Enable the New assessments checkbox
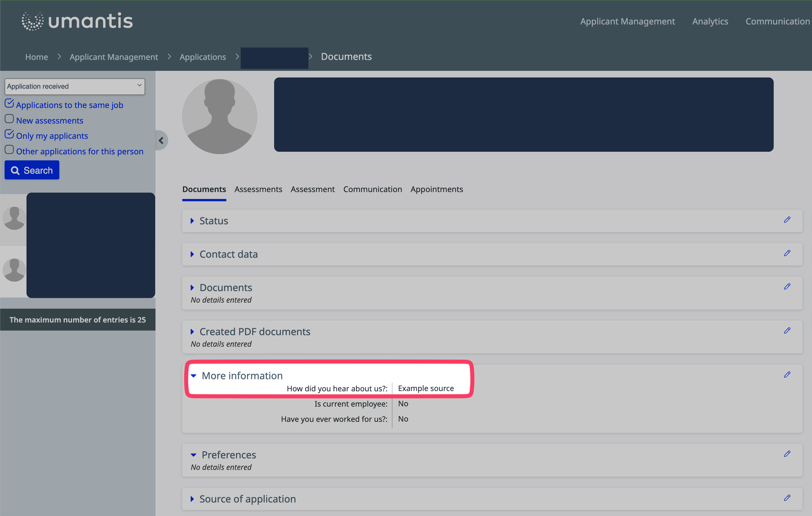 (9, 119)
